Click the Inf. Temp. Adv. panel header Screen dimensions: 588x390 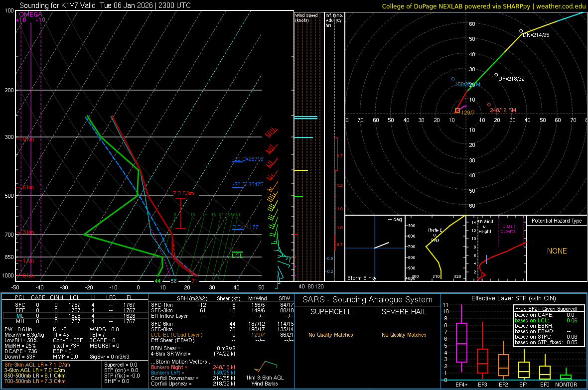334,20
